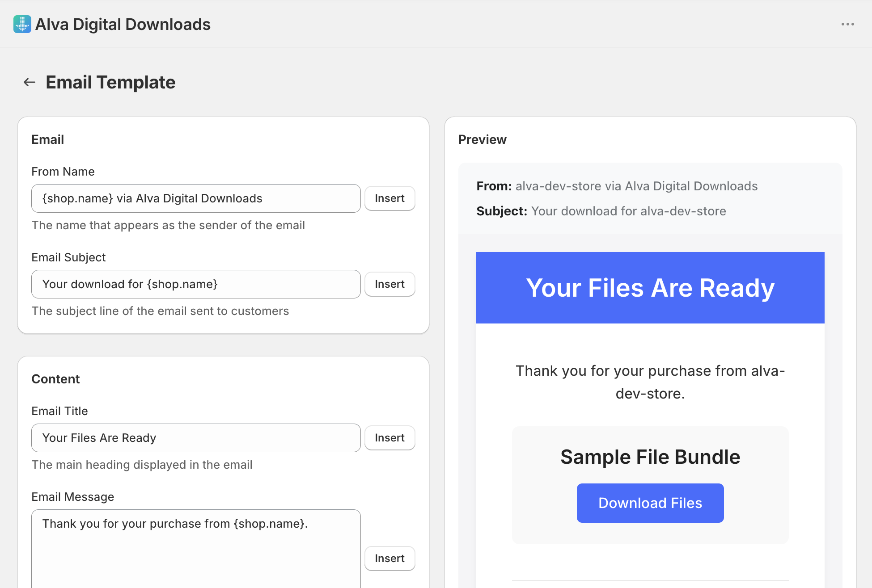Click the Download Files button in preview
This screenshot has width=872, height=588.
650,503
